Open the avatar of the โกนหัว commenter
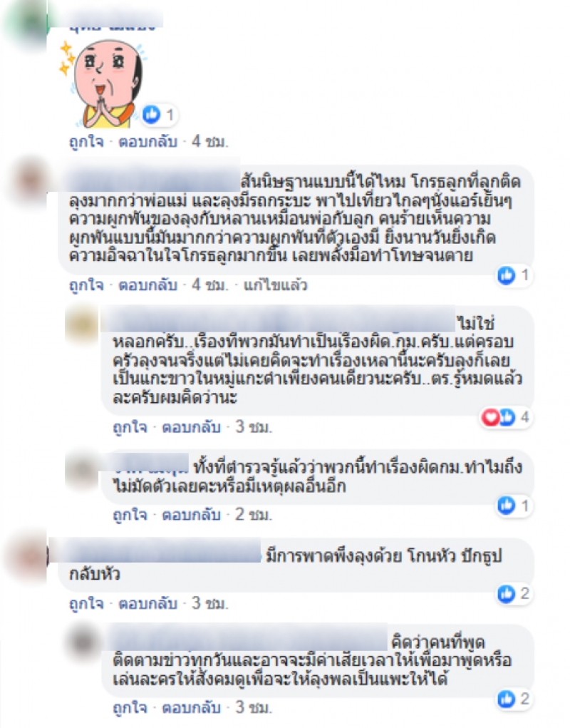Image resolution: width=570 pixels, height=728 pixels. click(x=27, y=556)
